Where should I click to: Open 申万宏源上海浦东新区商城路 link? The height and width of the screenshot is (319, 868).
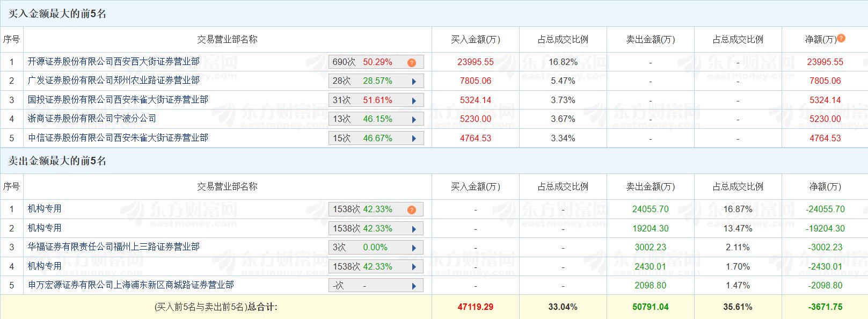point(131,285)
